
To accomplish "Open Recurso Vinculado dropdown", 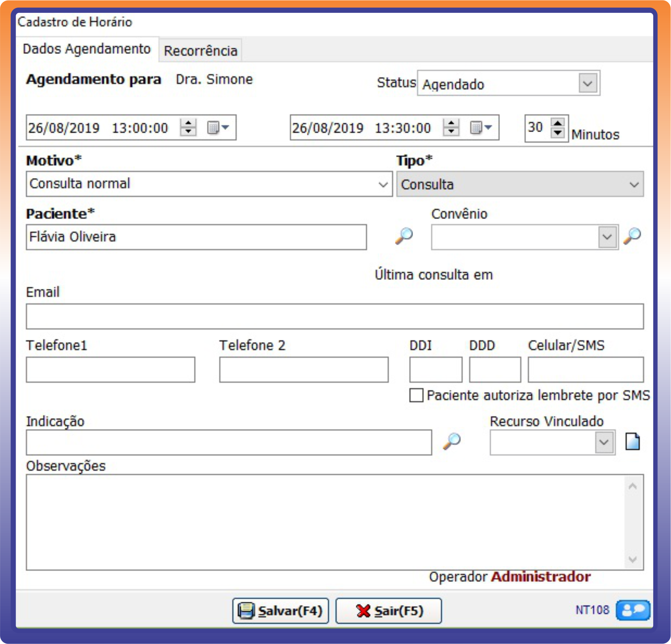I will pyautogui.click(x=604, y=442).
